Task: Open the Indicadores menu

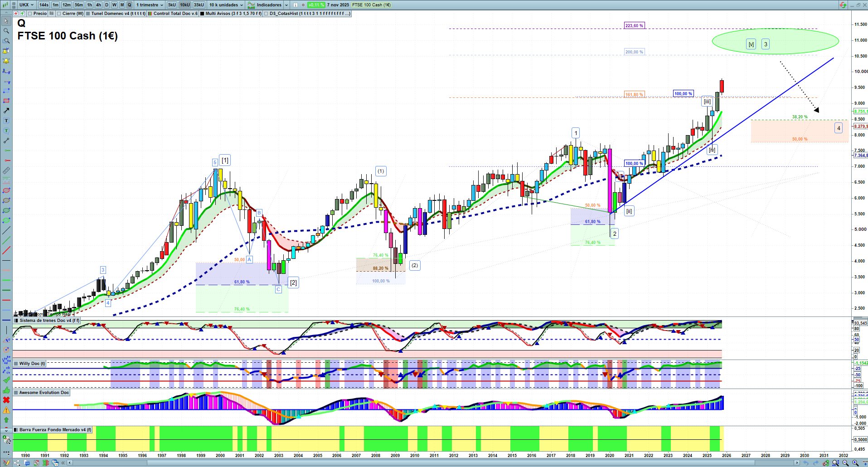Action: pyautogui.click(x=268, y=5)
